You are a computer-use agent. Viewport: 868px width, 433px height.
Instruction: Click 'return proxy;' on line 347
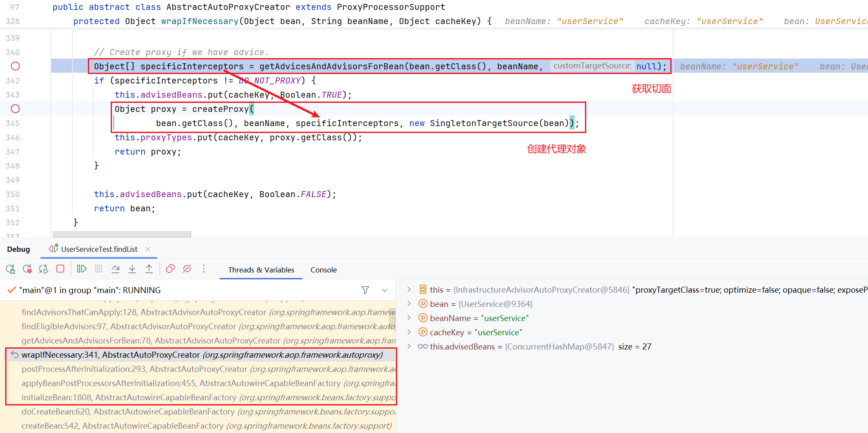tap(148, 152)
